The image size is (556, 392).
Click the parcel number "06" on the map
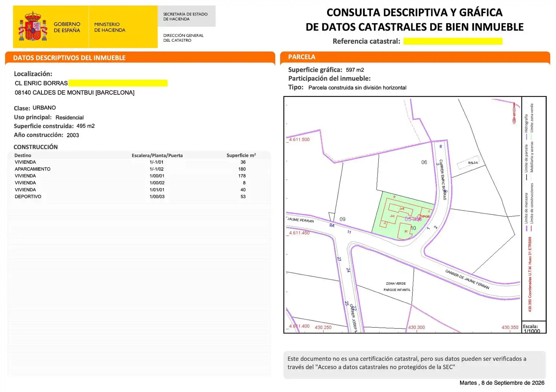click(x=424, y=162)
